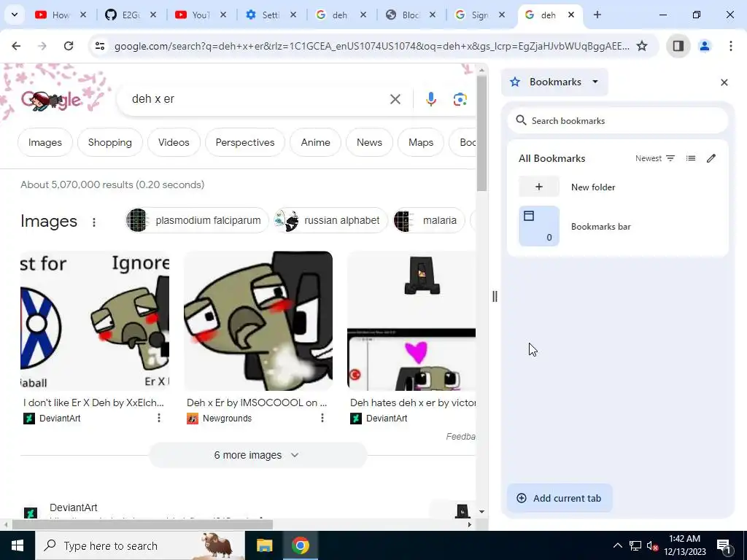Switch to the GitHub E2G tab
The height and width of the screenshot is (560, 747).
pyautogui.click(x=131, y=15)
